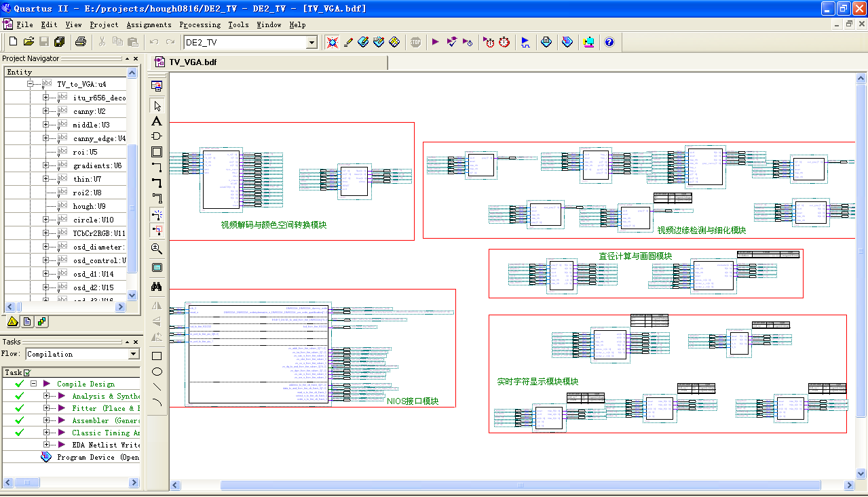Open the Tools menu
This screenshot has height=497, width=868.
tap(238, 25)
